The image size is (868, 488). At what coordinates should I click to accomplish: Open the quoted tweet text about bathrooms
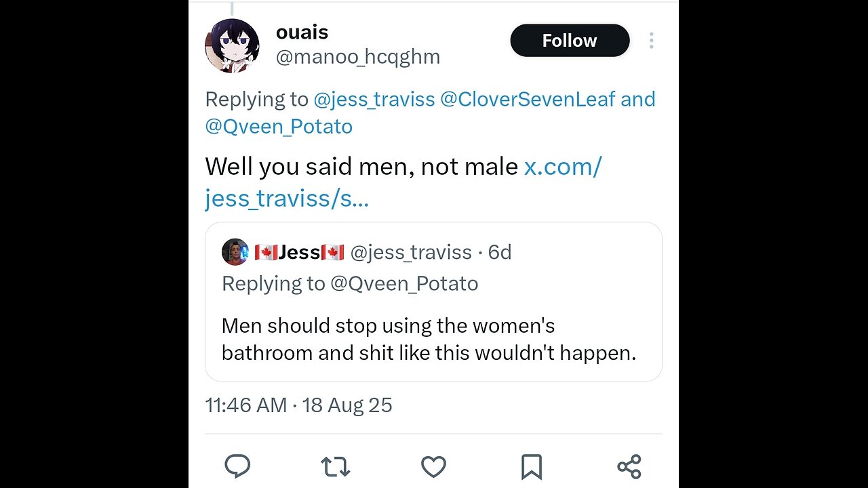coord(429,340)
